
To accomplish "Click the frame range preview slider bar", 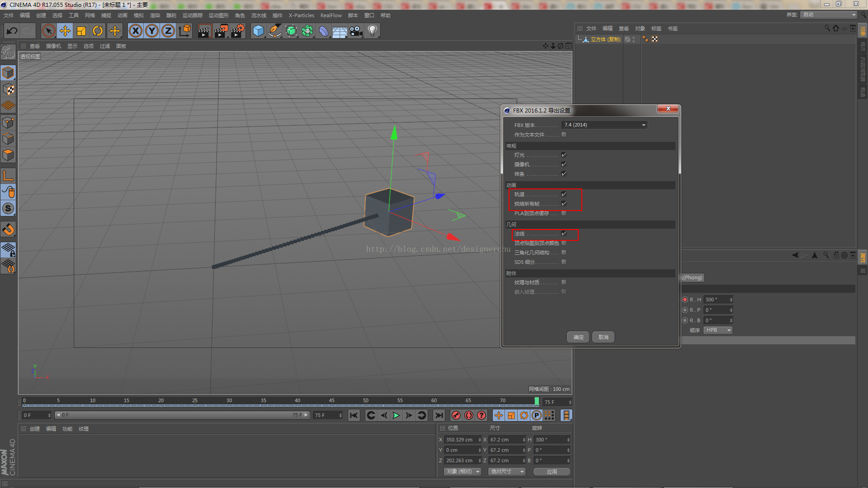I will pos(182,415).
